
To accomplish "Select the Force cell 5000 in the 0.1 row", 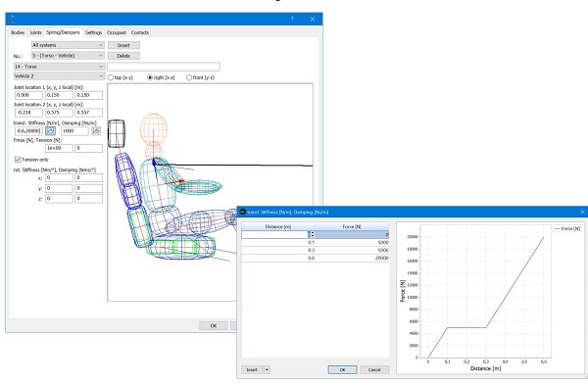I will pos(352,242).
